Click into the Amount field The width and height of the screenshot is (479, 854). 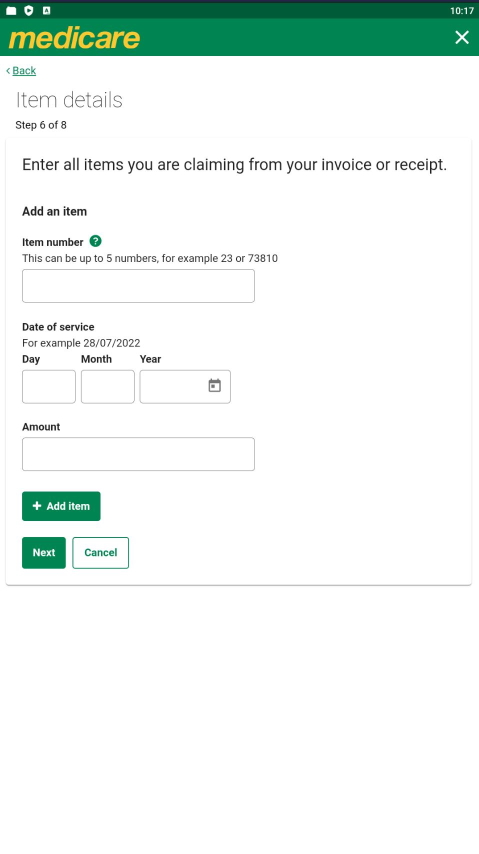point(138,454)
